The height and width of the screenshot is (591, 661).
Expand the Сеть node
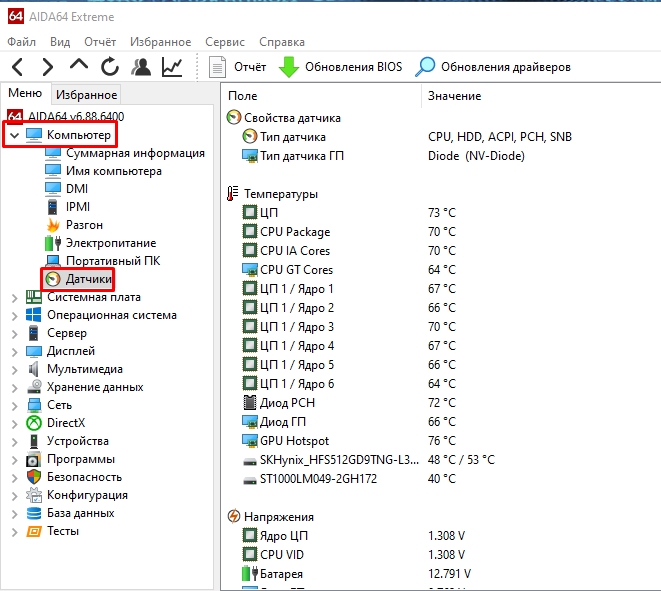coord(15,406)
